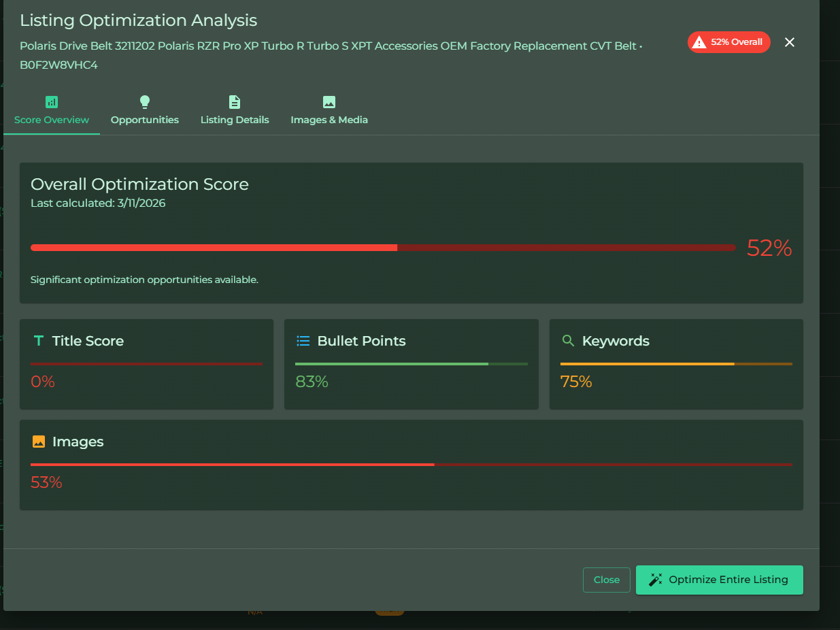
Task: Click Optimize Entire Listing button
Action: click(719, 580)
